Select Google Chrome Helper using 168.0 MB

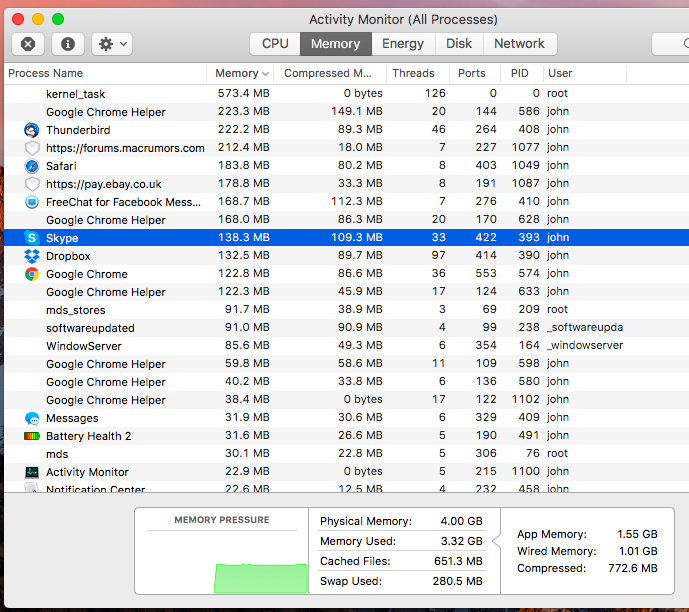pos(346,220)
